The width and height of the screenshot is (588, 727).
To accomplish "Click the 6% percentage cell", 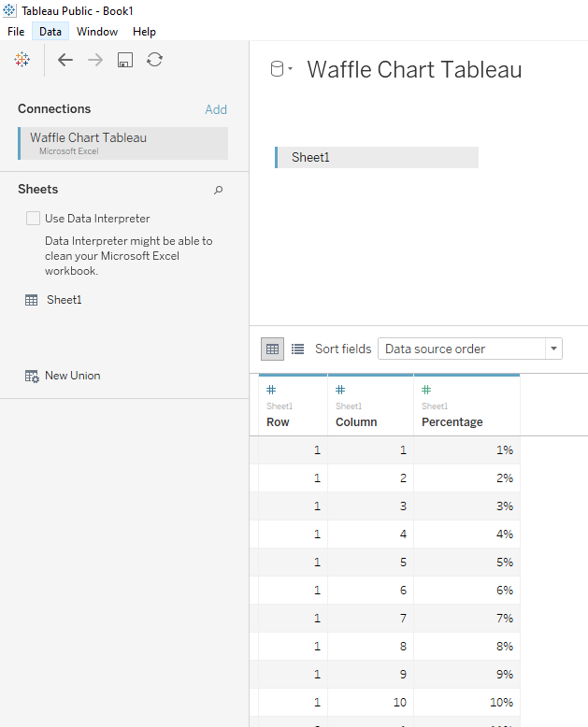I will (x=466, y=591).
